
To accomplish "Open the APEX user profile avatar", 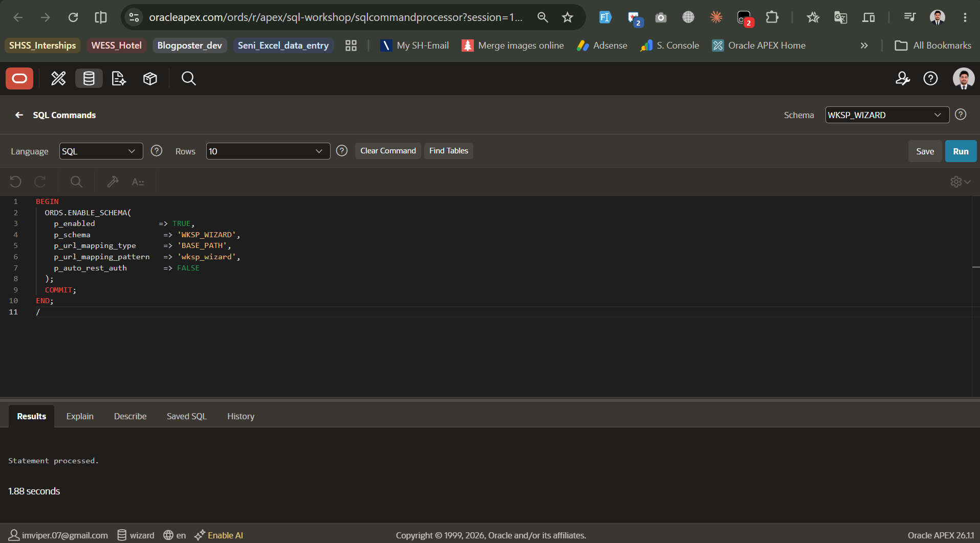I will pyautogui.click(x=963, y=78).
